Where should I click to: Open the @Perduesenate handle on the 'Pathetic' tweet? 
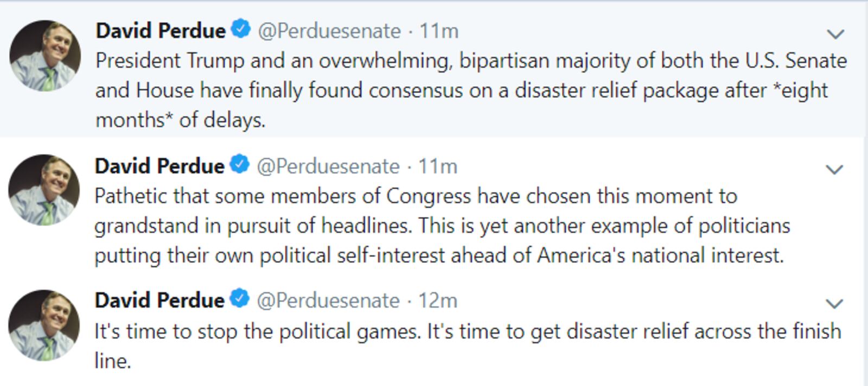(328, 166)
